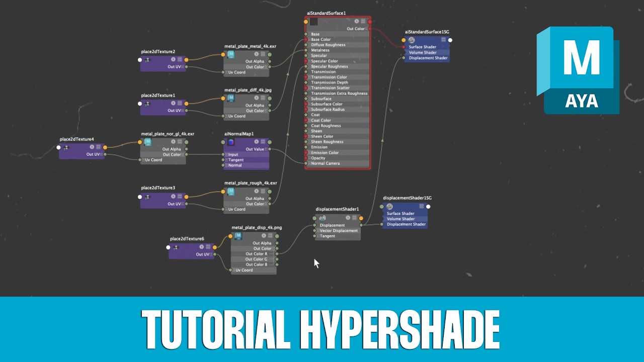Click the place2dTexture4 node icon
The image size is (644, 362).
coord(66,147)
